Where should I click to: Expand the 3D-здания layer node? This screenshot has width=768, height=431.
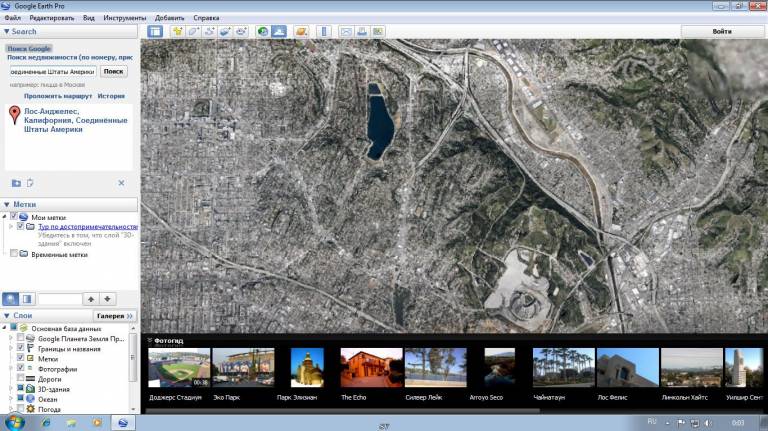[11, 389]
